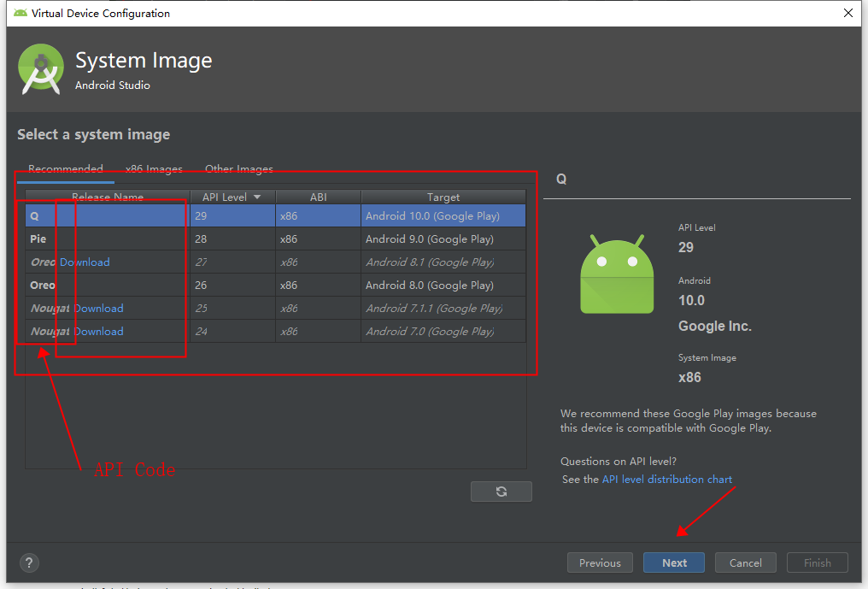Click the ABI column header

click(x=319, y=197)
